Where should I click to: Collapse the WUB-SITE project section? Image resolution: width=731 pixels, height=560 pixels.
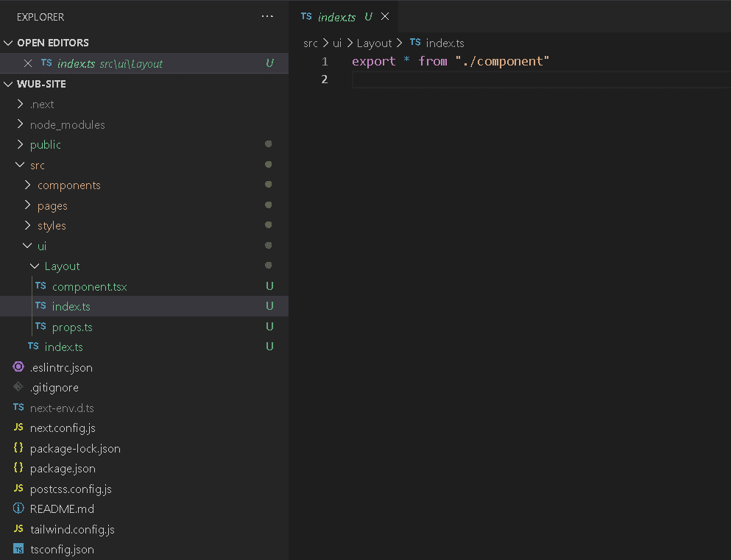9,84
